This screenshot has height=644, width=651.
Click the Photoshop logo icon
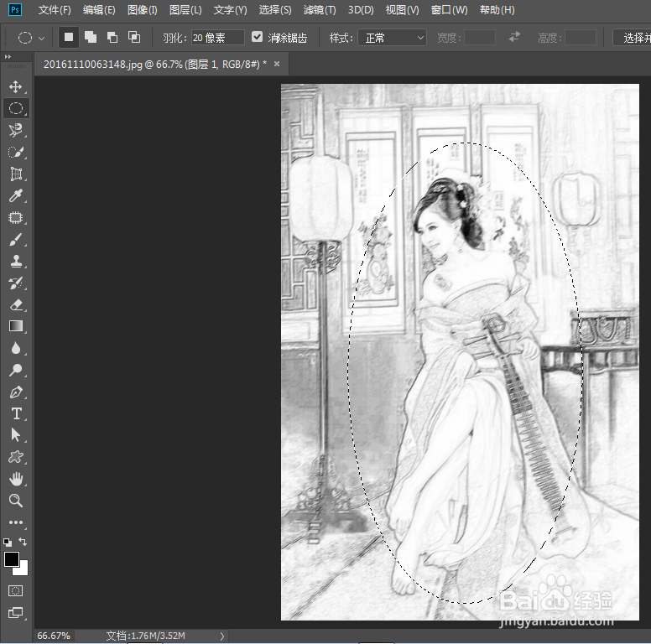tap(15, 9)
